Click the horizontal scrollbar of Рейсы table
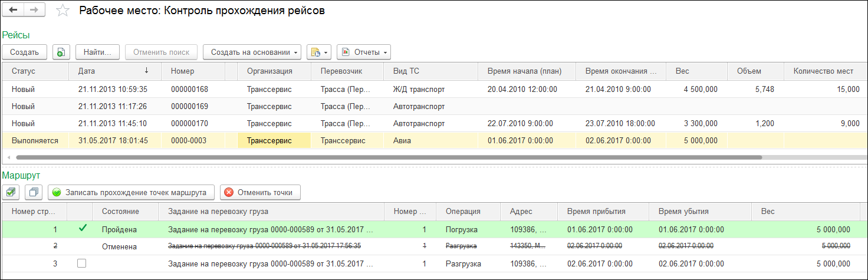Screen dimensions: 868x280 pyautogui.click(x=389, y=157)
